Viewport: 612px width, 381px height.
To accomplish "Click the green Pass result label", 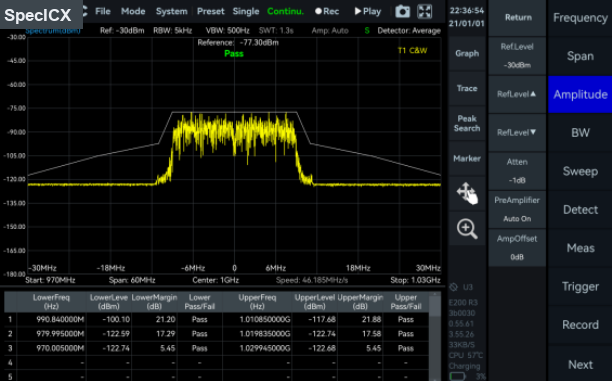I will (234, 53).
